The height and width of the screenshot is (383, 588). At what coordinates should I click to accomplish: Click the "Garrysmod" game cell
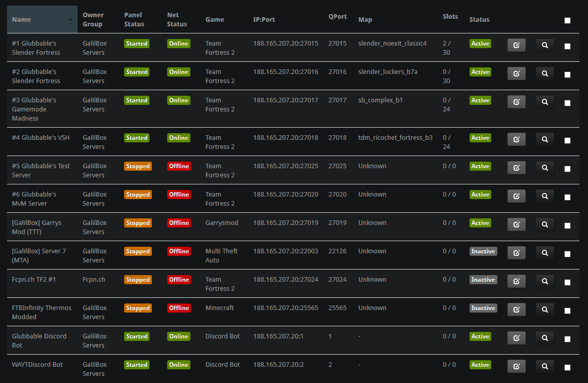coord(222,223)
